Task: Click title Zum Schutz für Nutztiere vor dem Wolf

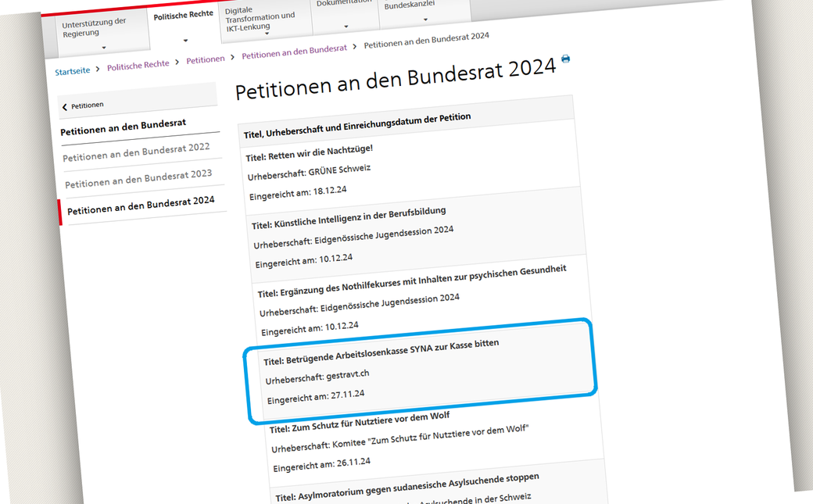Action: coord(360,422)
